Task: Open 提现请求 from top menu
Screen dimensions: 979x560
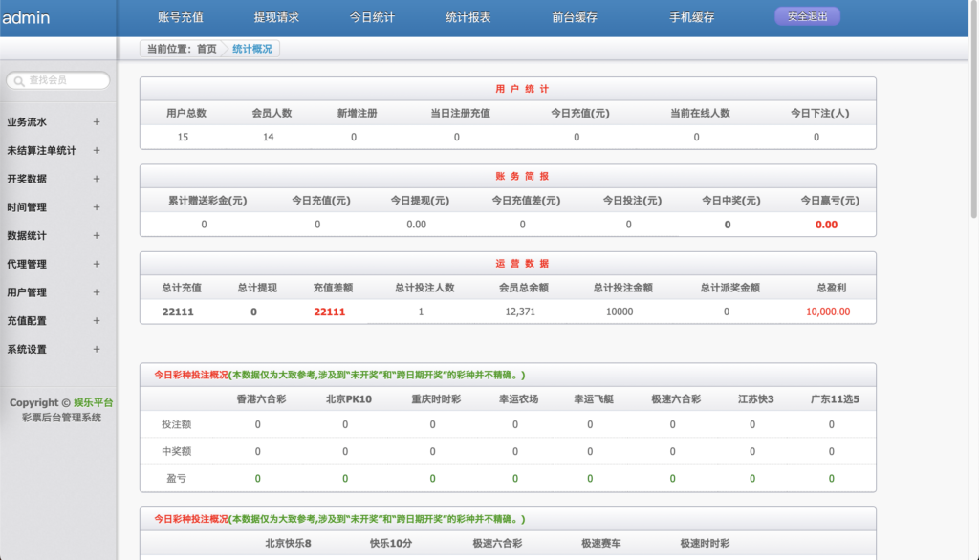Action: (x=276, y=18)
